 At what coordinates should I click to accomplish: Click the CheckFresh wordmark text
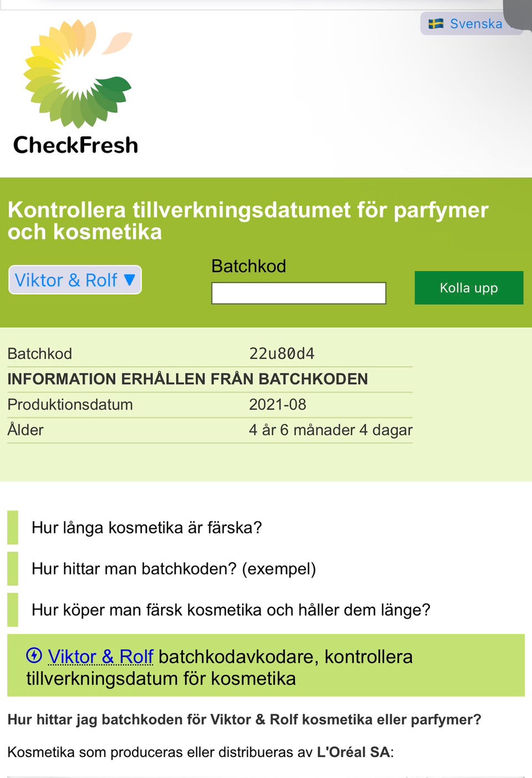coord(76,145)
